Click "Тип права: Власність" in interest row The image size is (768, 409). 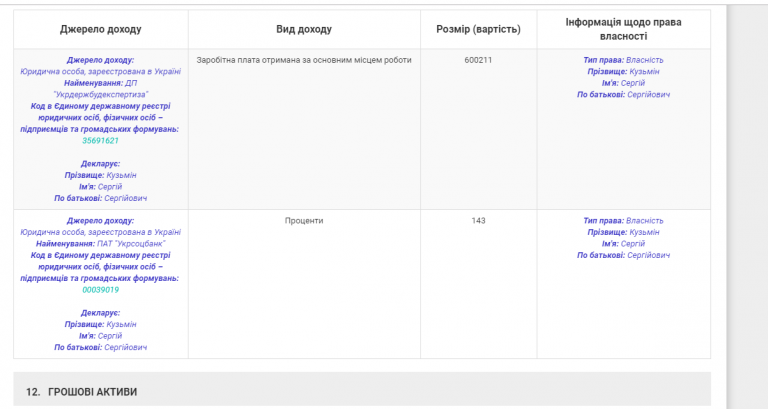(x=623, y=220)
